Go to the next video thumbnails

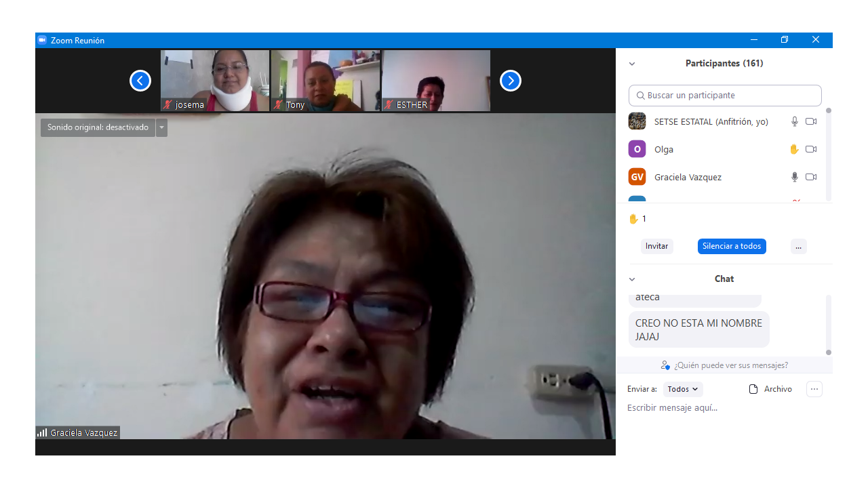click(x=511, y=81)
